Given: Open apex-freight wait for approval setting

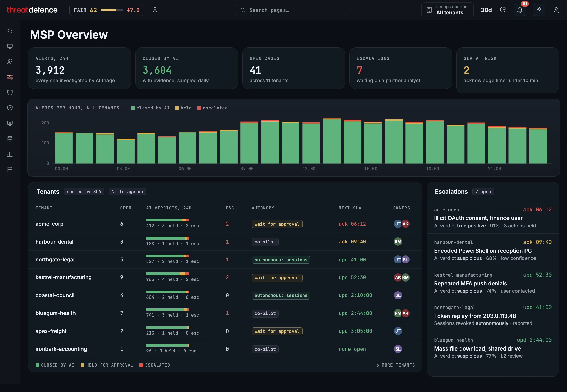Looking at the screenshot, I should tap(277, 331).
